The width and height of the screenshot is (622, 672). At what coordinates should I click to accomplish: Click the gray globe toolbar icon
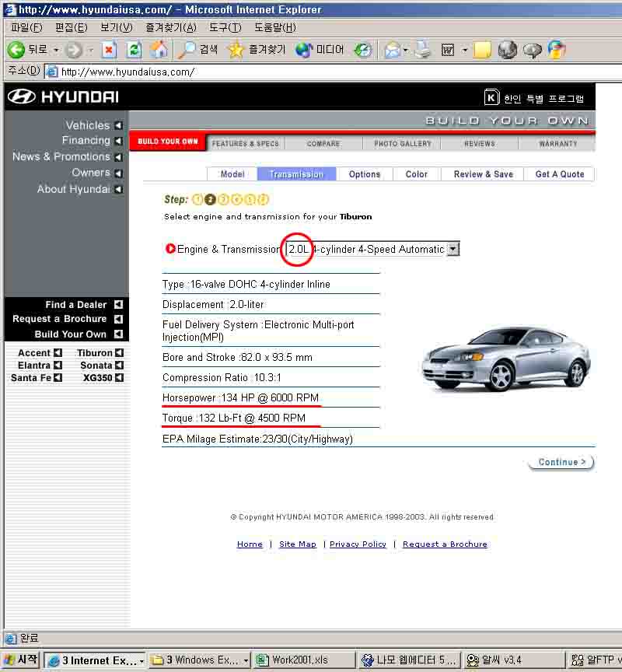click(x=507, y=50)
